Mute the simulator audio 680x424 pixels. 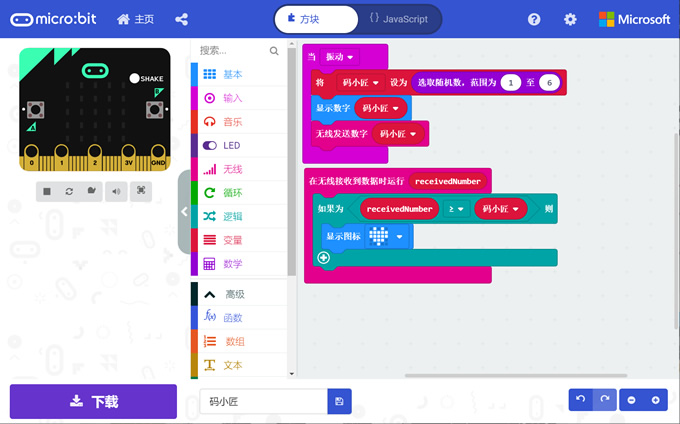[116, 191]
